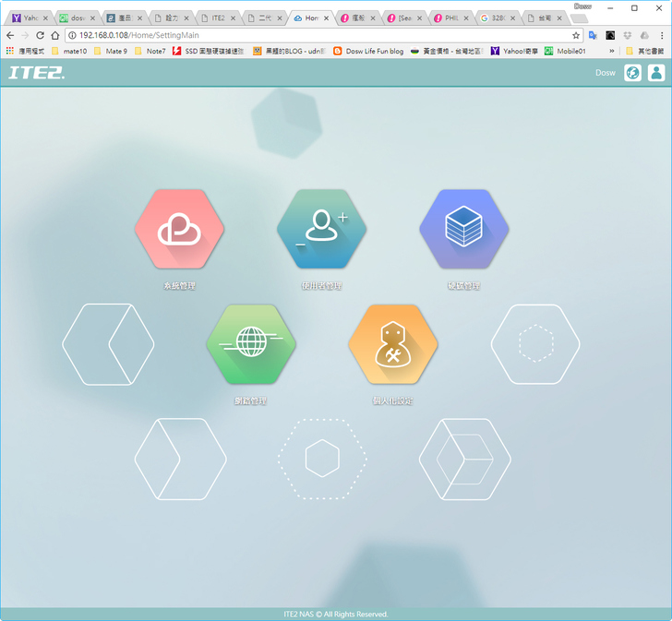Viewport: 672px width, 621px height.
Task: Open 個人化設定 orange hexagon icon
Action: point(392,344)
